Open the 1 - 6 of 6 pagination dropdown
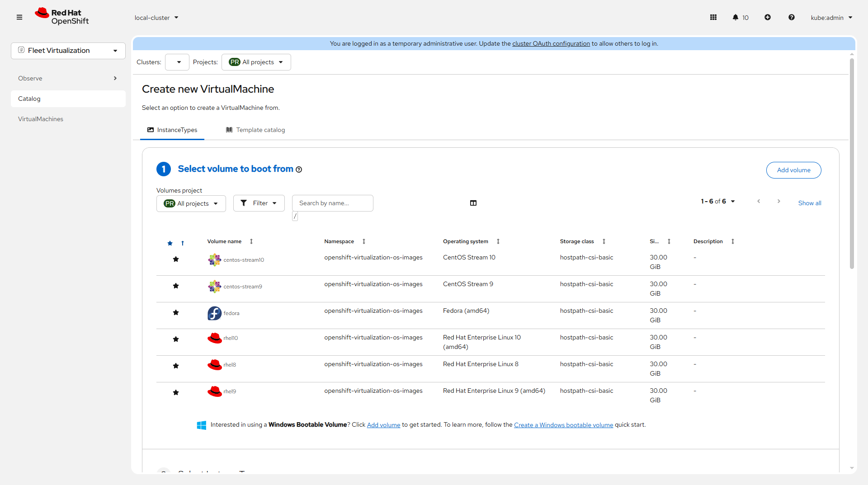Image resolution: width=868 pixels, height=485 pixels. point(718,202)
